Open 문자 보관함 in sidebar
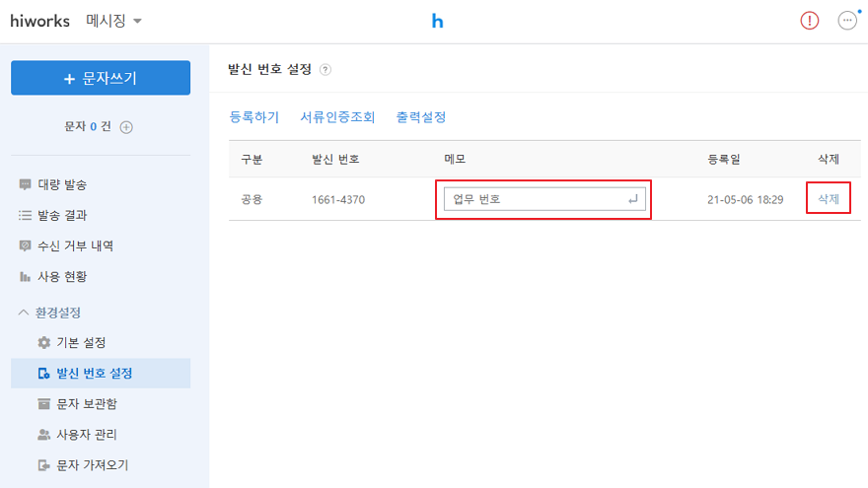 pos(93,403)
